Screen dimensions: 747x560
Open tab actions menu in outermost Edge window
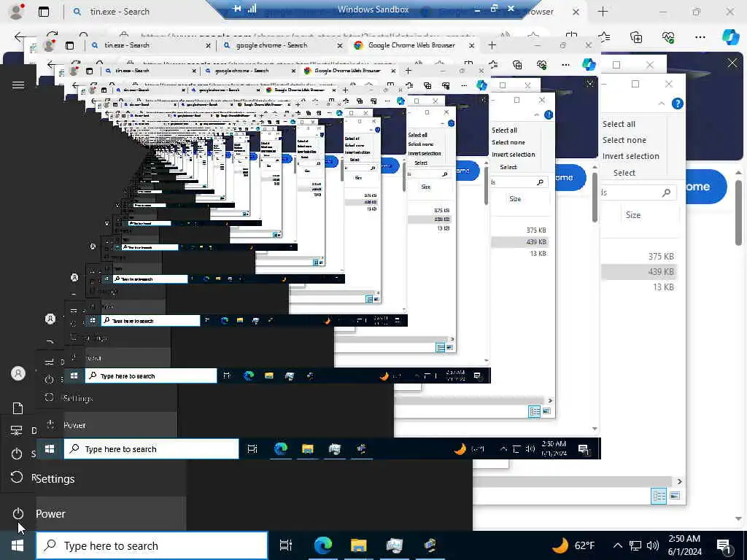click(44, 12)
